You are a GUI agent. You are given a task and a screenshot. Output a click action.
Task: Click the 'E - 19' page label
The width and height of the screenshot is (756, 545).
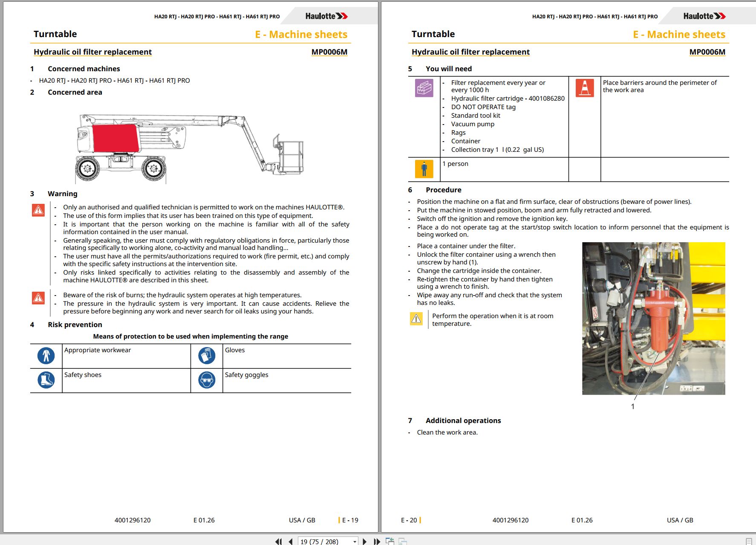[x=350, y=520]
